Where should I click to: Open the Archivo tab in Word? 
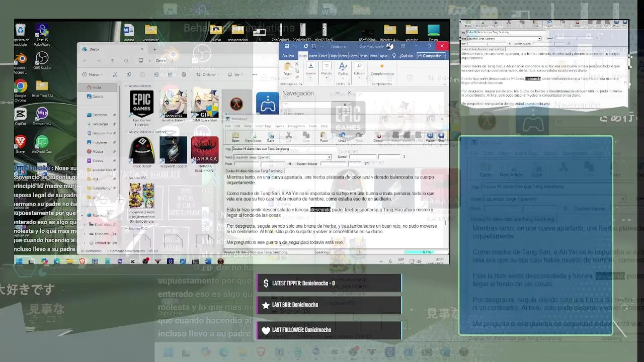pos(288,56)
